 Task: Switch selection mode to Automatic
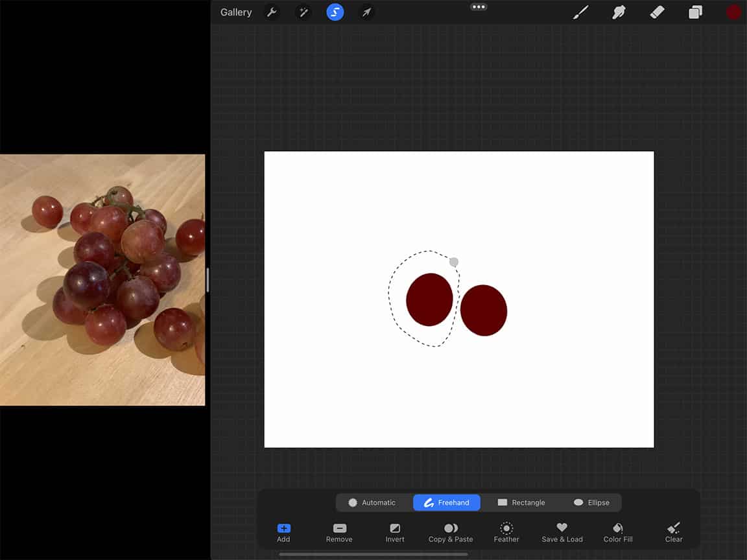coord(374,502)
